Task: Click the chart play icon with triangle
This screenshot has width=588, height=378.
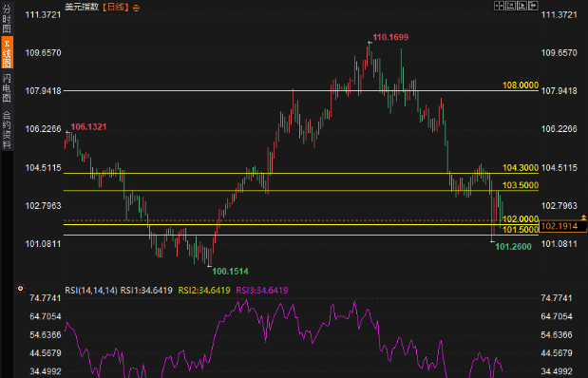Action: [x=522, y=6]
